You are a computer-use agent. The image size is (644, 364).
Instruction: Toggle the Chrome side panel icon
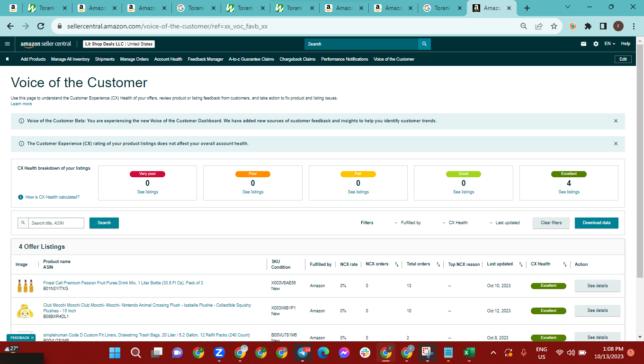tap(603, 27)
